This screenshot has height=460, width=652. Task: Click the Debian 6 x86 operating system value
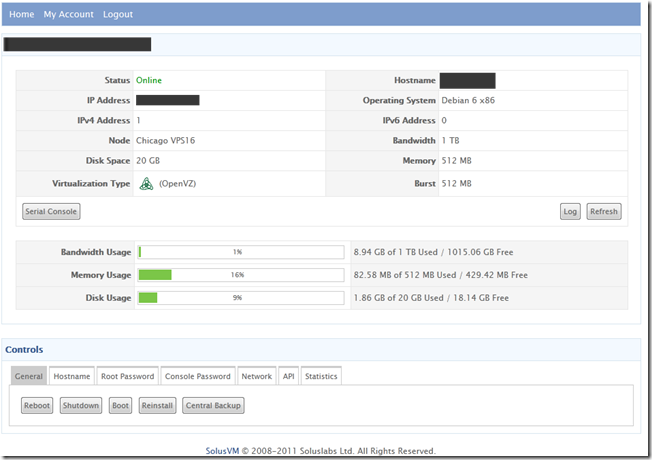point(468,100)
